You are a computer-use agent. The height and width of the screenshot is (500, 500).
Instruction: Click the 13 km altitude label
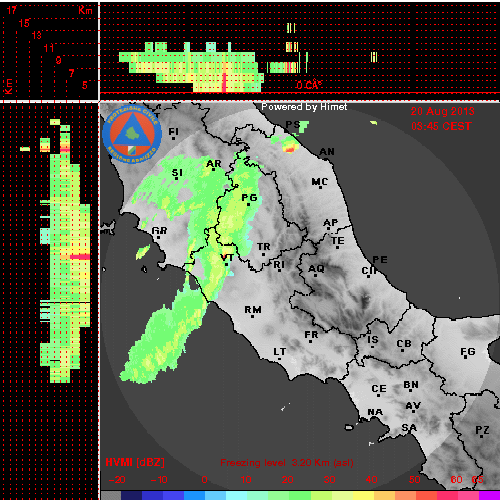pyautogui.click(x=37, y=35)
